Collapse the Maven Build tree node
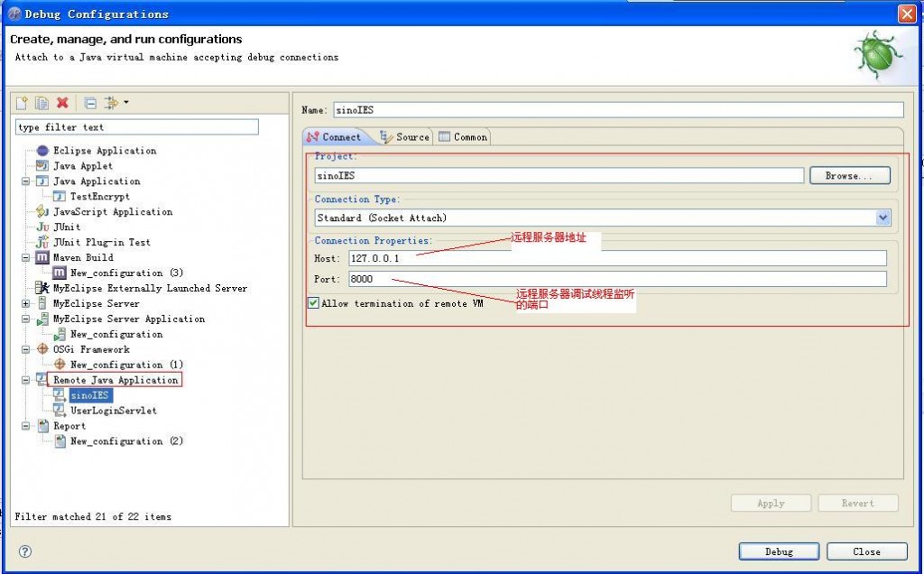Screen dimensions: 924x574 click(x=26, y=257)
